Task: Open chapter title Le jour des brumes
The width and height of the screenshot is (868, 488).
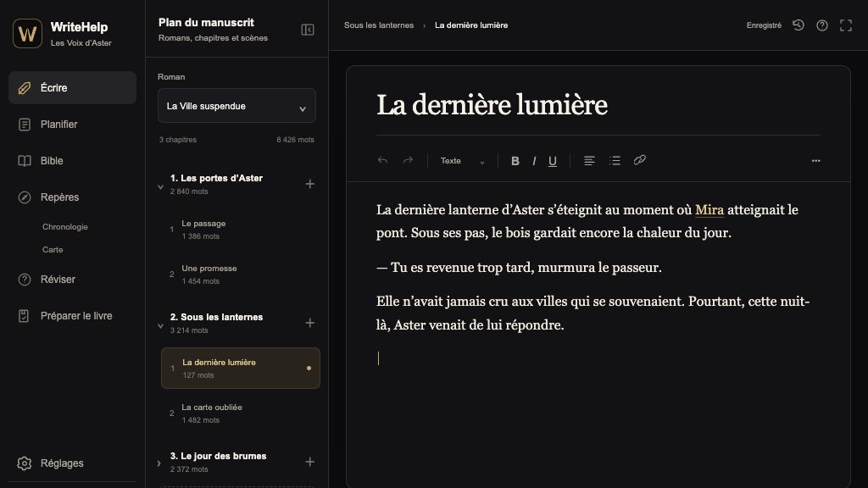Action: [x=218, y=456]
